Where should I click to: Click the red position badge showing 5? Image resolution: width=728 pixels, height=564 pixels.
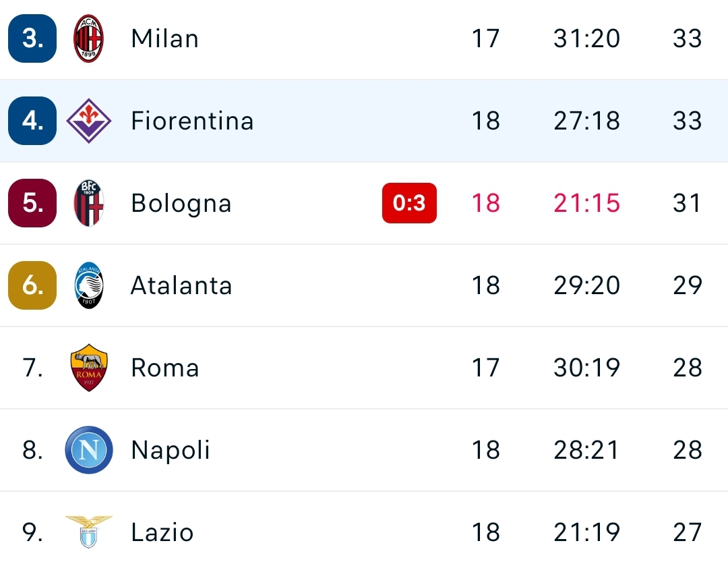(x=32, y=203)
